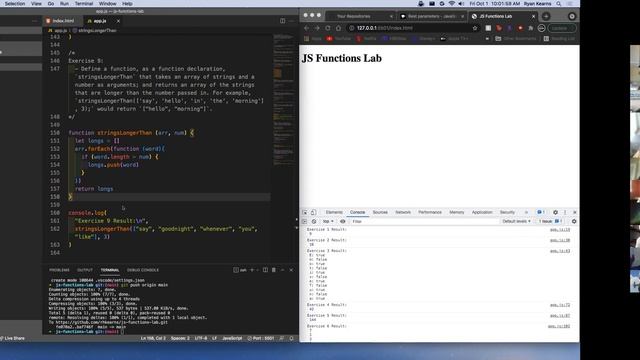The image size is (640, 360).
Task: Open the OUTPUT panel tab
Action: tap(85, 270)
